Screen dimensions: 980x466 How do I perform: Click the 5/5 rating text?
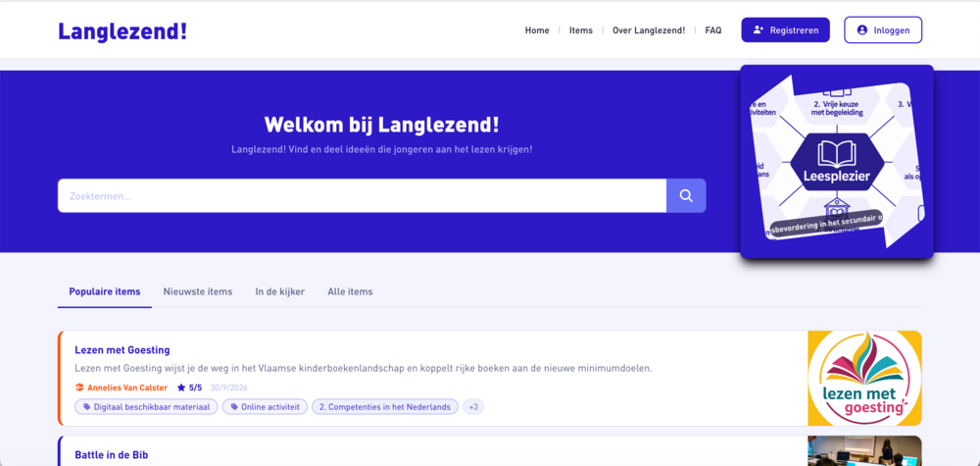coord(196,388)
